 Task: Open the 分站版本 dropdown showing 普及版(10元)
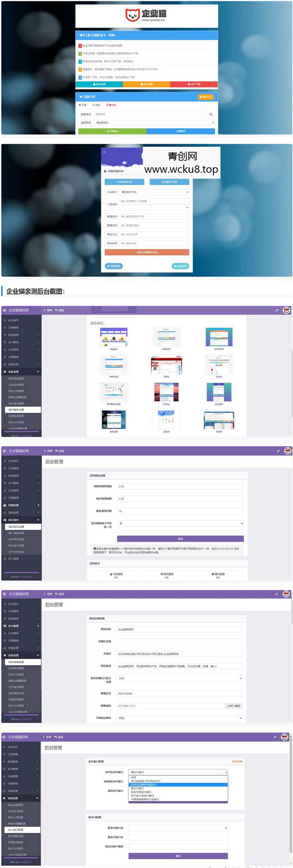pos(154,192)
